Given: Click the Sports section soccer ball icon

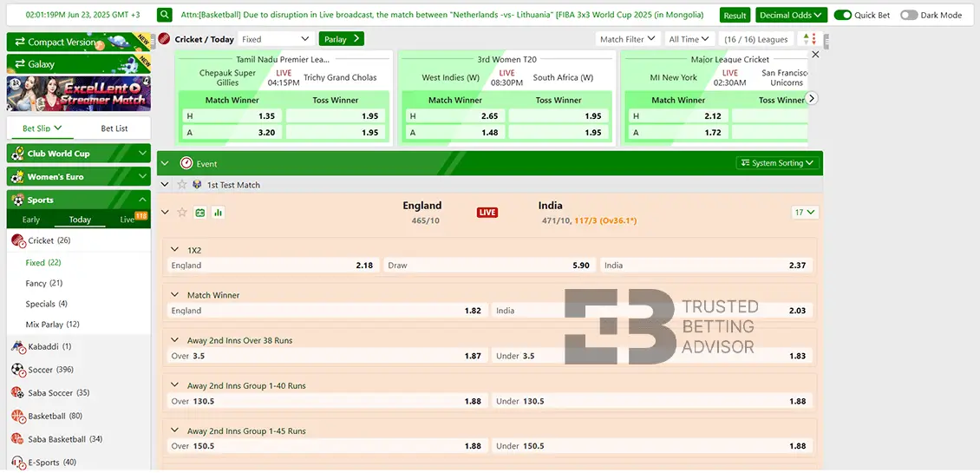Looking at the screenshot, I should 17,200.
